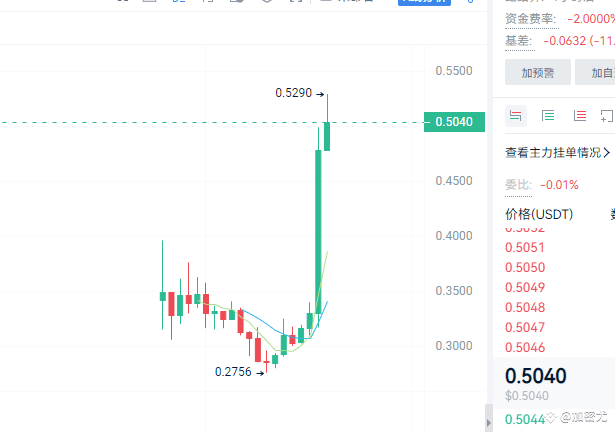This screenshot has width=615, height=432.
Task: Click the 委比 underlined label
Action: (518, 185)
